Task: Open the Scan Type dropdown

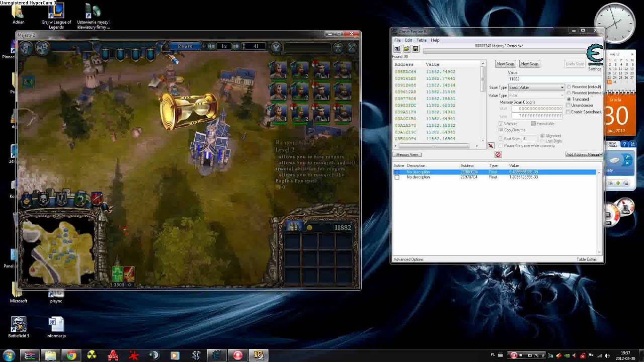Action: pos(536,87)
